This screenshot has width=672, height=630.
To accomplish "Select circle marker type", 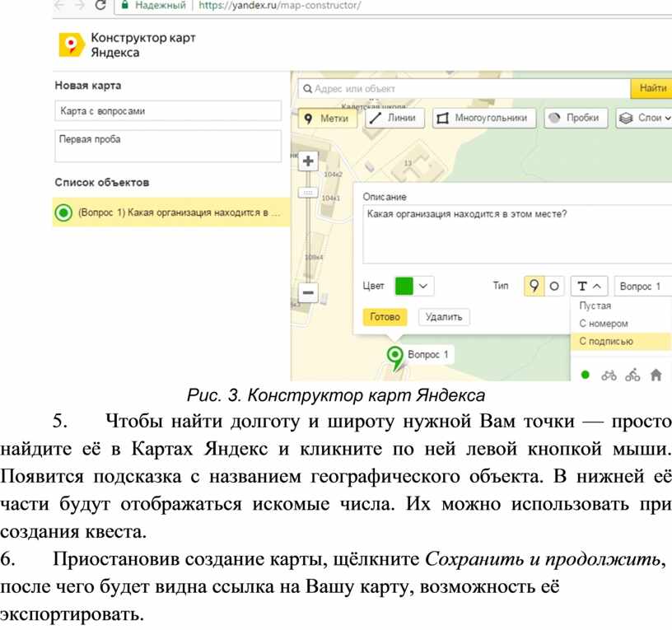I will 554,286.
